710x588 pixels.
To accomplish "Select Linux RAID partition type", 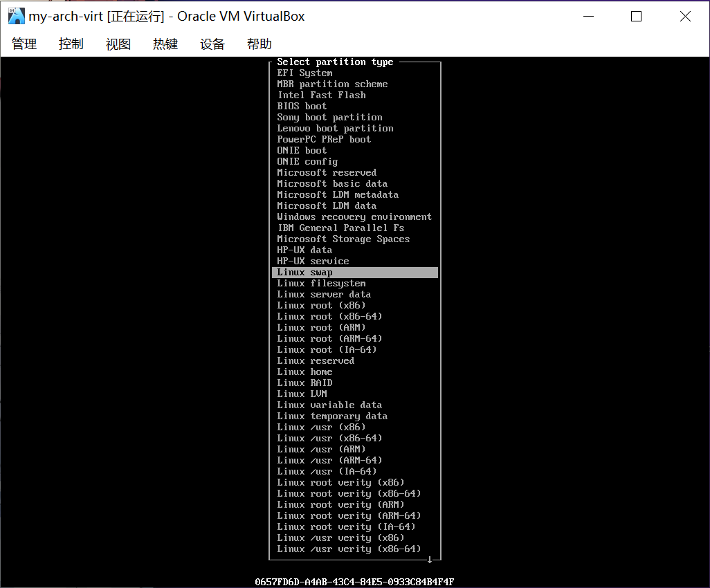I will pyautogui.click(x=304, y=383).
